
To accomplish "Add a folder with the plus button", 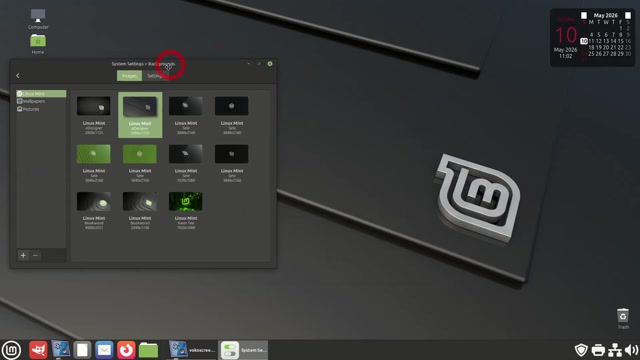I will [x=23, y=255].
